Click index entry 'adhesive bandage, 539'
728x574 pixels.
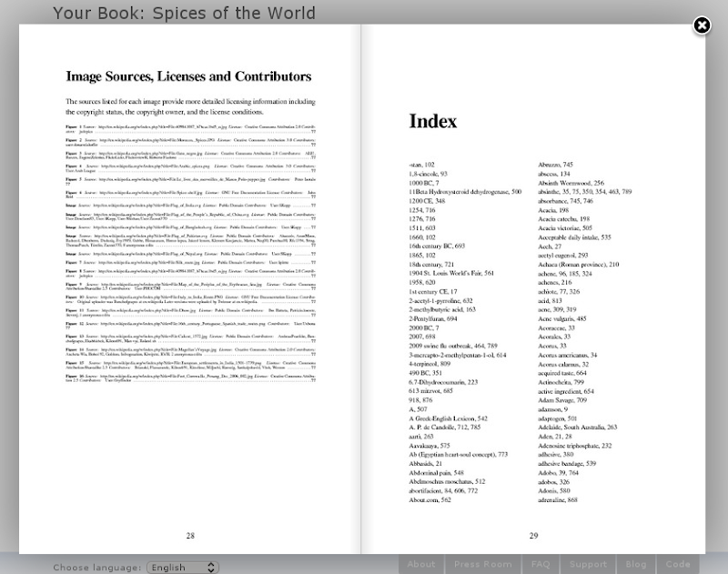click(567, 464)
